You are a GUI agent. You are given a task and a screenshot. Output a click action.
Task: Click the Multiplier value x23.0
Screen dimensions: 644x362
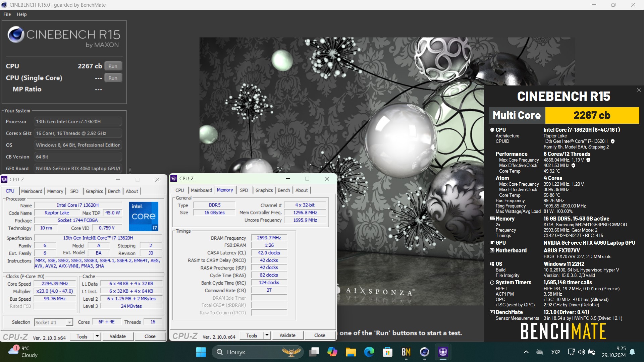coord(55,291)
